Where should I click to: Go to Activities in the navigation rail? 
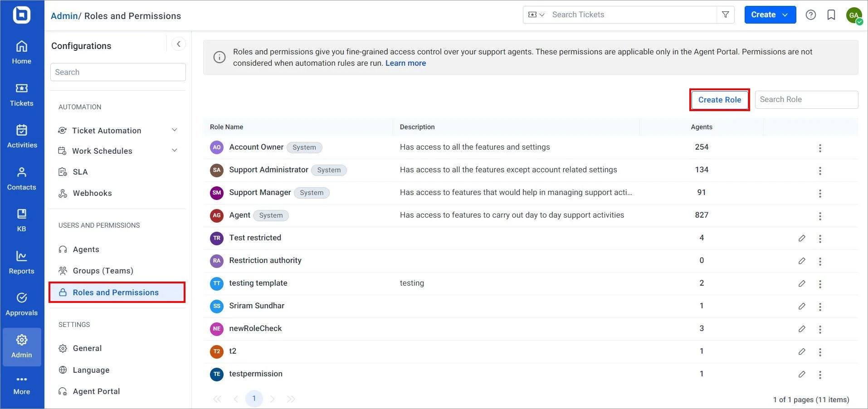[22, 136]
